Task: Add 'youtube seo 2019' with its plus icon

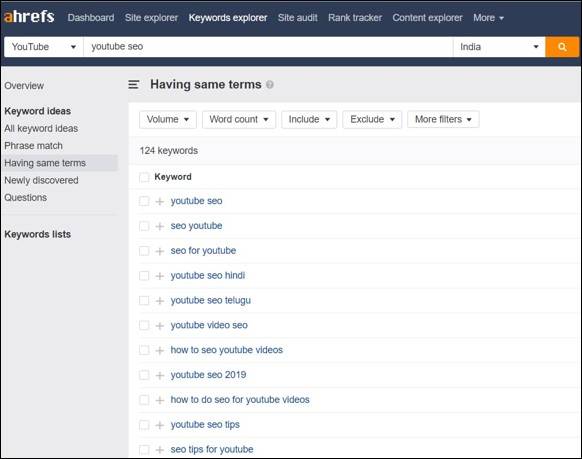Action: pyautogui.click(x=160, y=376)
